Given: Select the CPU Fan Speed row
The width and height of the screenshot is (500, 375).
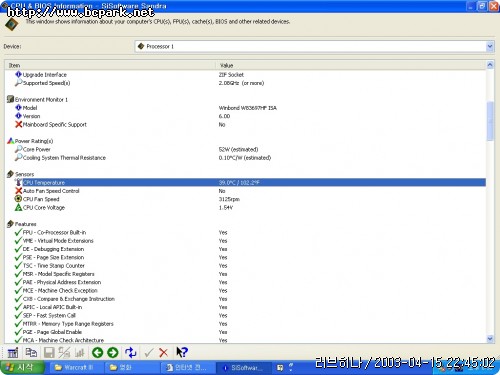Looking at the screenshot, I should [245, 199].
